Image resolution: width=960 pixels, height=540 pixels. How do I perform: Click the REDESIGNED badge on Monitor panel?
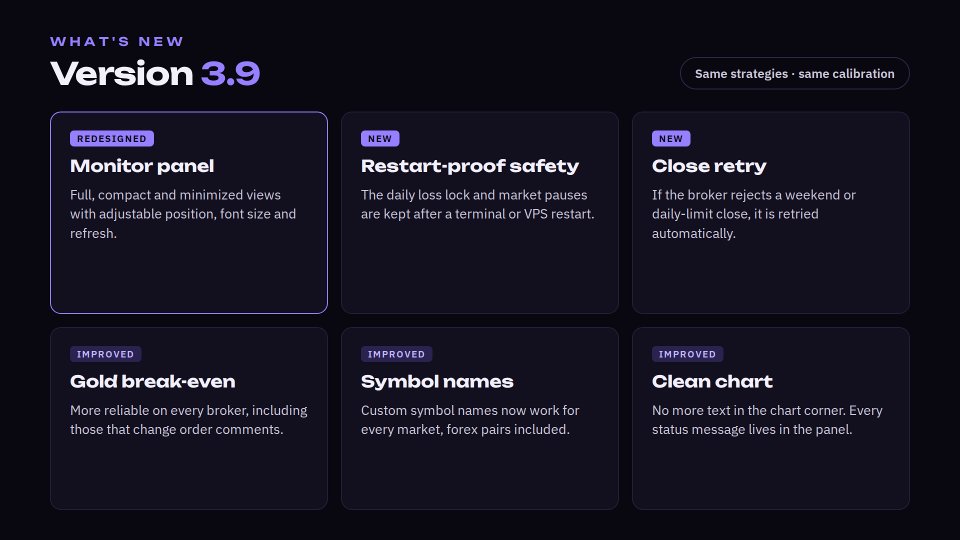[112, 138]
